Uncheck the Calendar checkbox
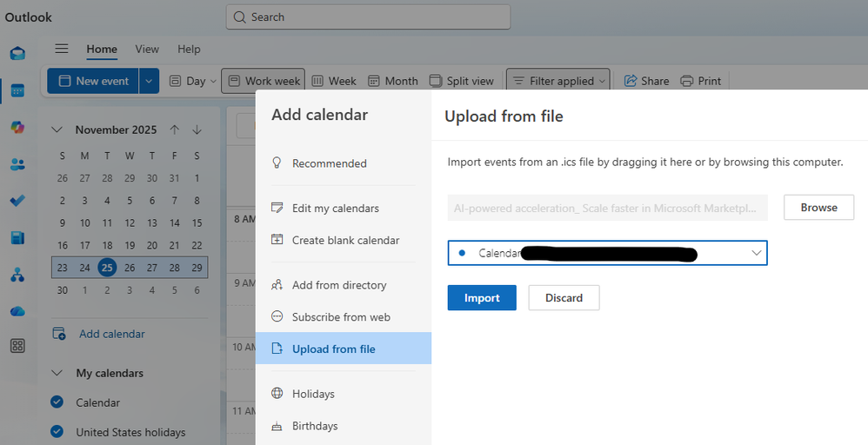Viewport: 868px width, 445px height. click(x=57, y=402)
